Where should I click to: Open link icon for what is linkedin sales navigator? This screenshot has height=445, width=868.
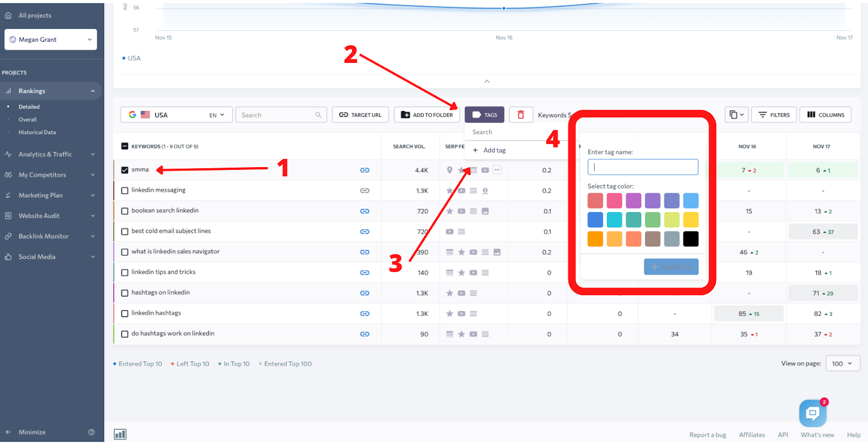pyautogui.click(x=365, y=252)
